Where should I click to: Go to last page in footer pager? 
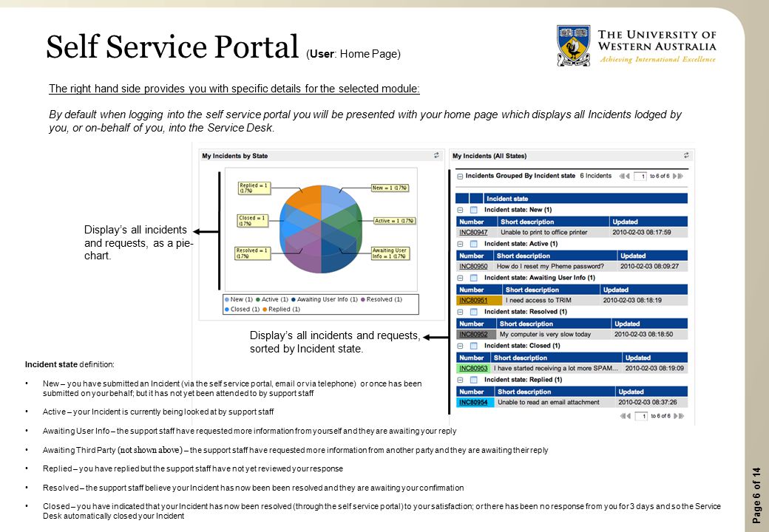[682, 416]
